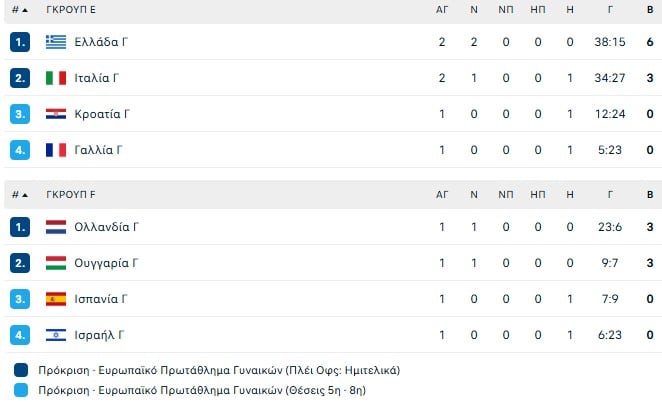Open the Ουγγαρία Γ team link
The height and width of the screenshot is (402, 662).
tap(106, 263)
